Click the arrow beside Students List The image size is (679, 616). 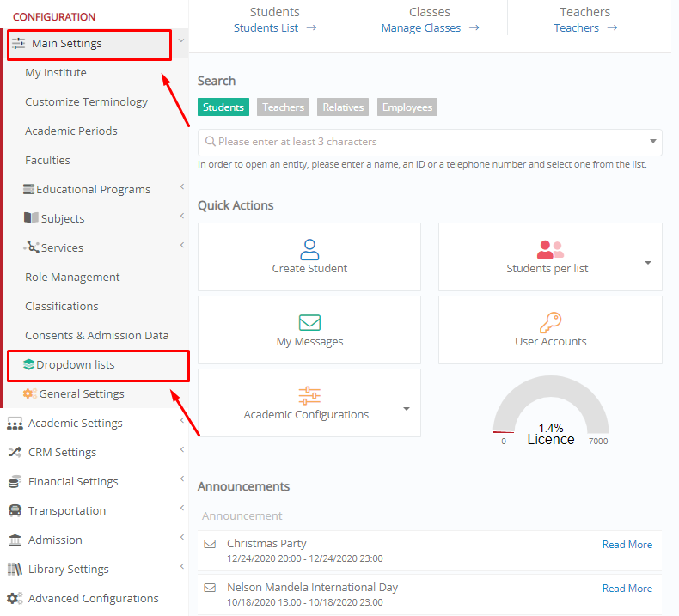coord(311,27)
